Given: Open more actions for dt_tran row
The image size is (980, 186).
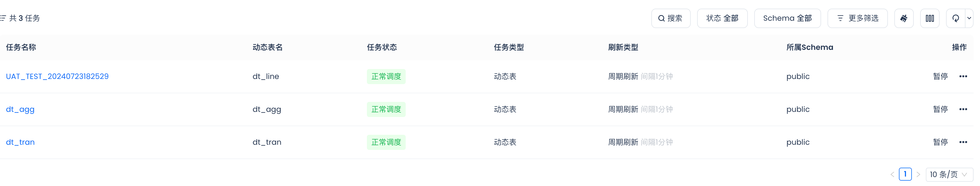Looking at the screenshot, I should (963, 142).
